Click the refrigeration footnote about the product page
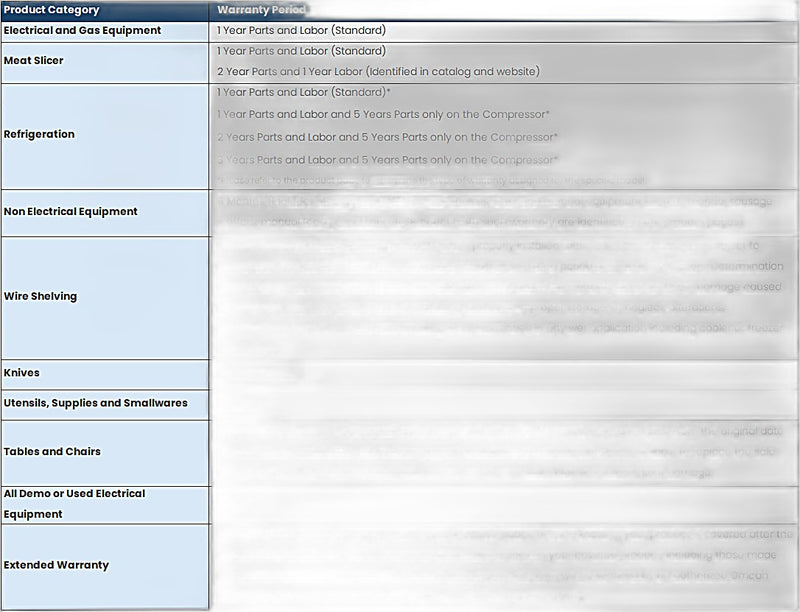 [431, 180]
